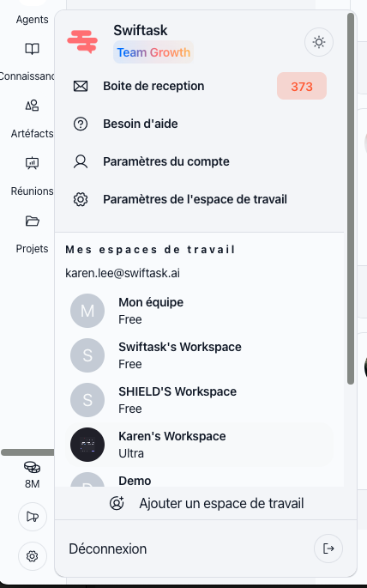Open the Réunions presentation icon
The image size is (367, 588).
tap(33, 163)
